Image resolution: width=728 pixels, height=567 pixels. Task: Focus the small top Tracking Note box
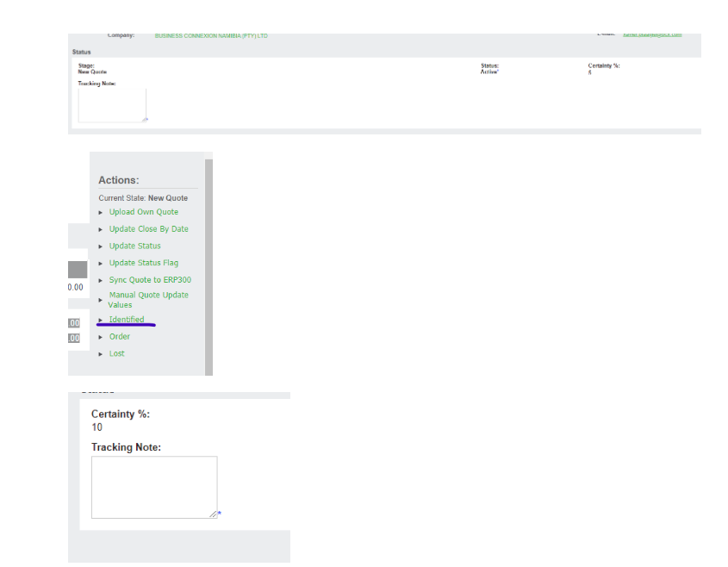[111, 104]
